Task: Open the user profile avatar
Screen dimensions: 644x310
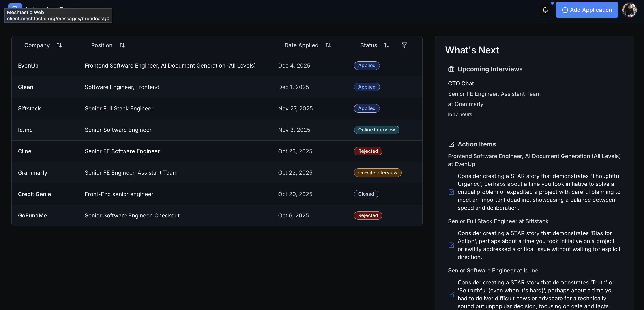Action: [629, 10]
